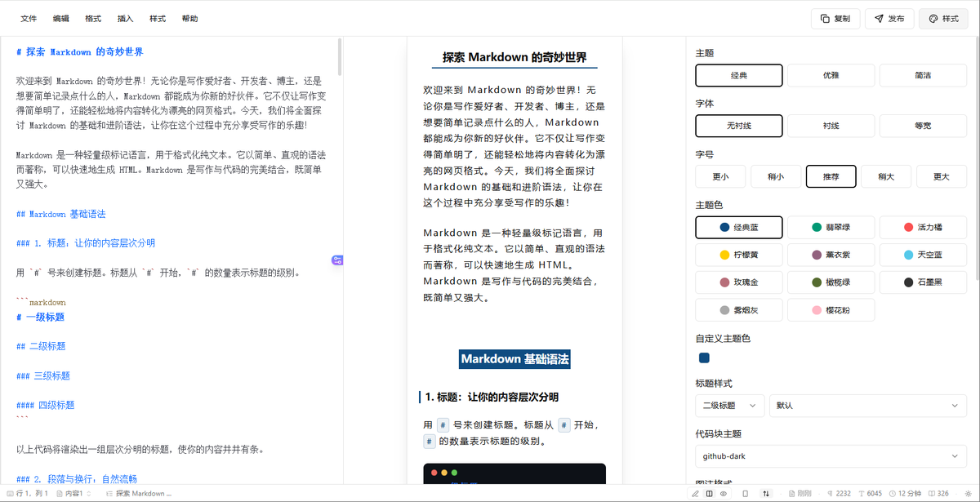
Task: Choose the 无衬线 sans-serif font option
Action: click(739, 126)
